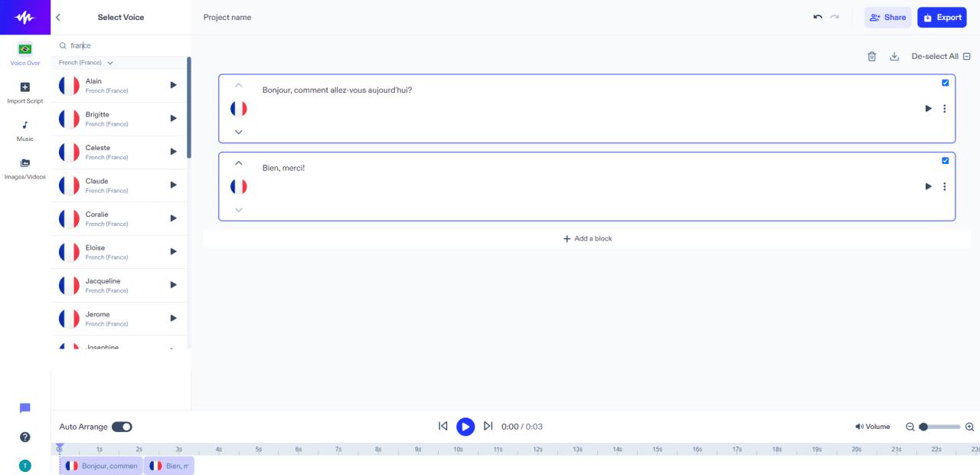
Task: Play the 'Bonjour, comment allez-vous' block
Action: (x=928, y=109)
